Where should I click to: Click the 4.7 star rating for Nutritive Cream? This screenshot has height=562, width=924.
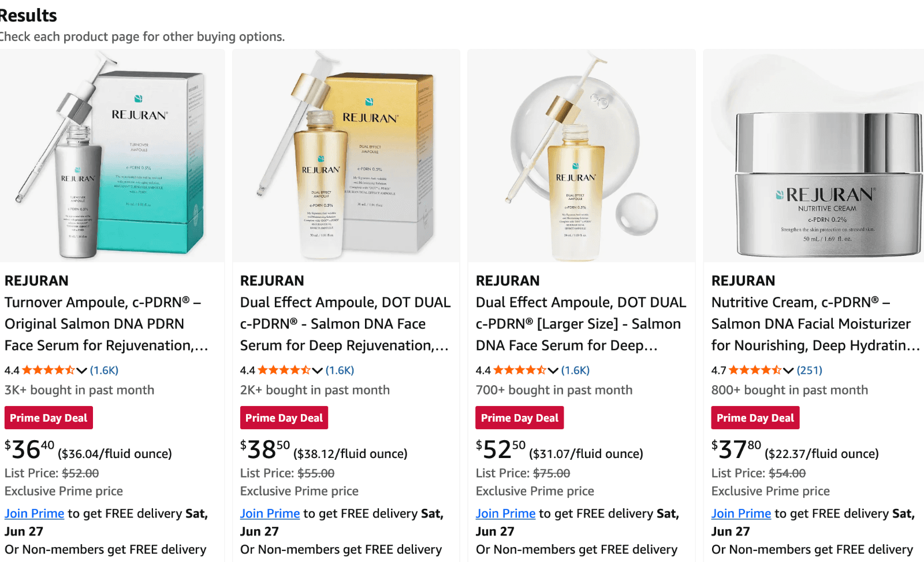click(755, 370)
